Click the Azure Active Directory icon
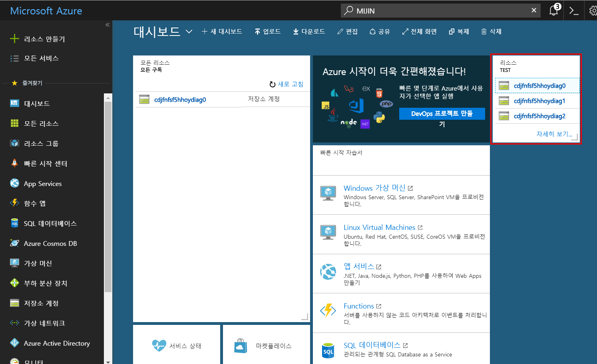597x364 pixels. point(14,343)
